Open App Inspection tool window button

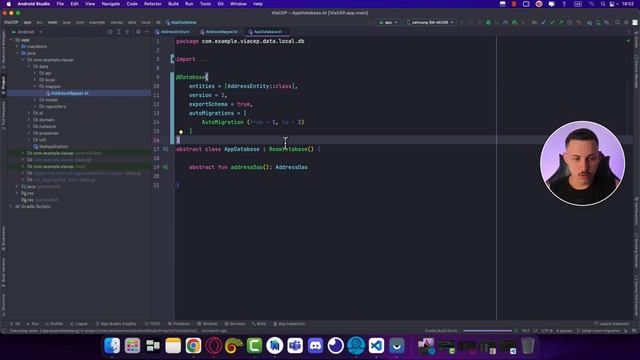[289, 324]
